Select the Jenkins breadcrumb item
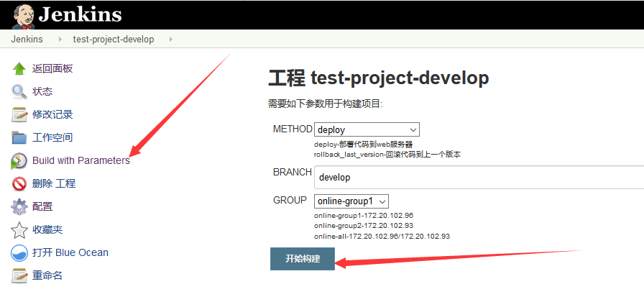This screenshot has height=297, width=644. coord(27,40)
